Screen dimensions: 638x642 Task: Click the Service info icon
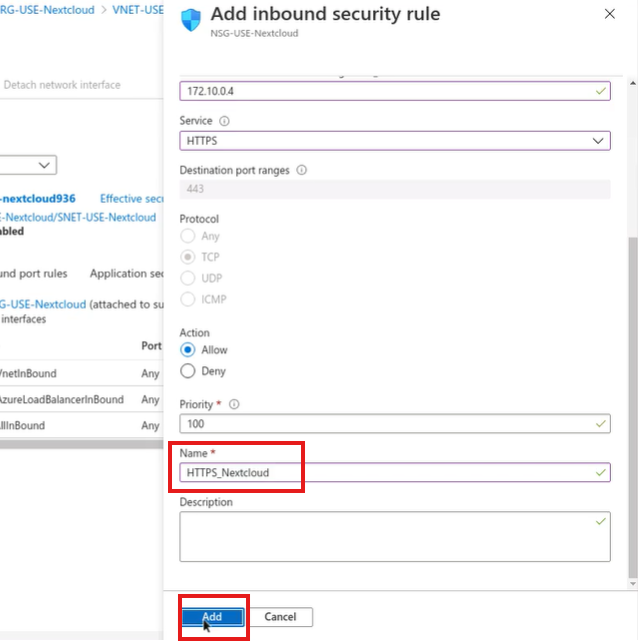click(224, 121)
